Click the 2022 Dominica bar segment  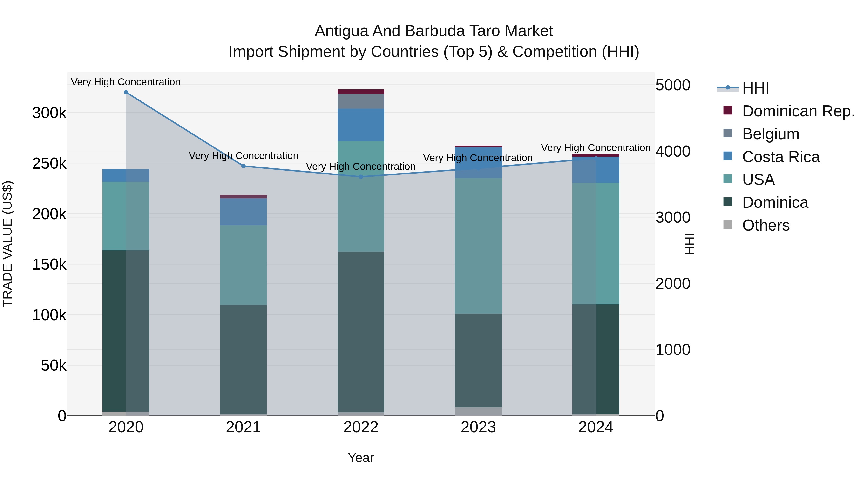point(361,332)
